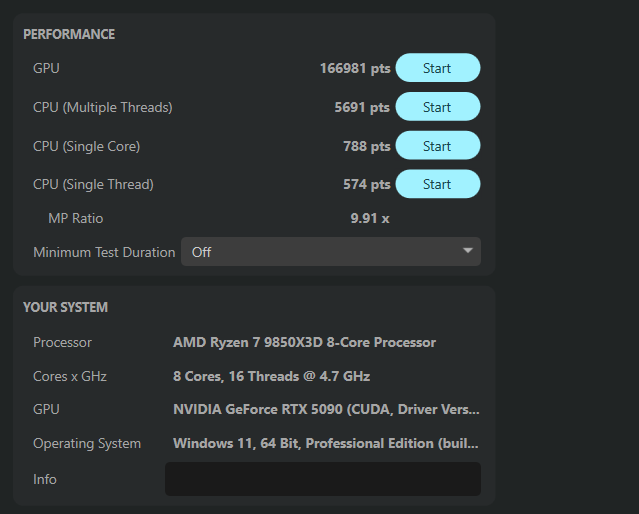Click the MP Ratio label
This screenshot has height=514, width=639.
coord(75,218)
